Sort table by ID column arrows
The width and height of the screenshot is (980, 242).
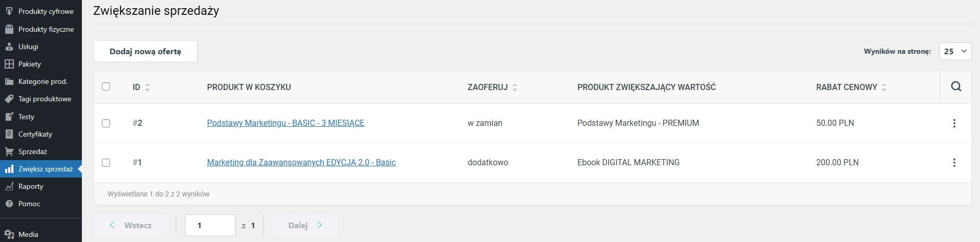[147, 87]
